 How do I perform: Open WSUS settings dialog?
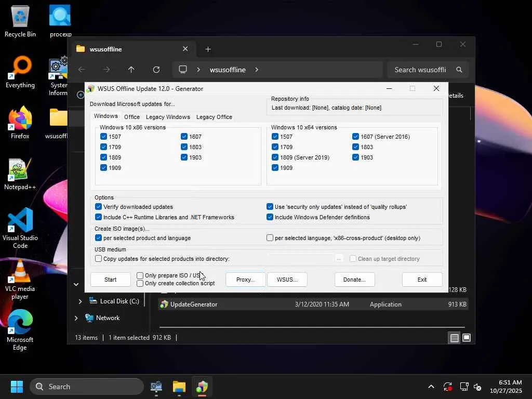287,280
